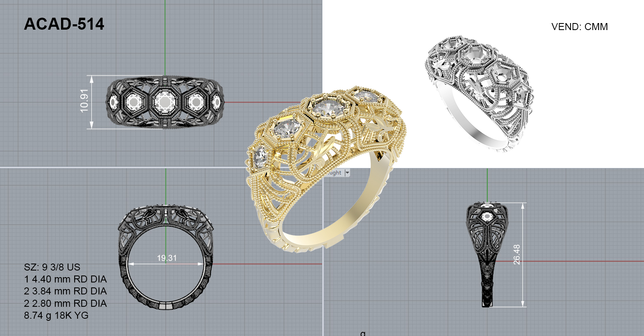Click the 8.74 g 18K YG text
This screenshot has height=336, width=644.
click(56, 315)
